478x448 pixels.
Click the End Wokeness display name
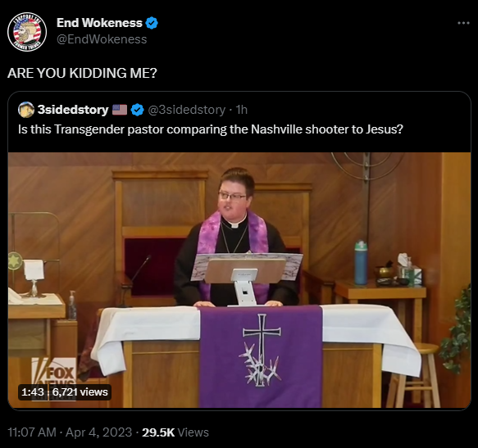(99, 23)
